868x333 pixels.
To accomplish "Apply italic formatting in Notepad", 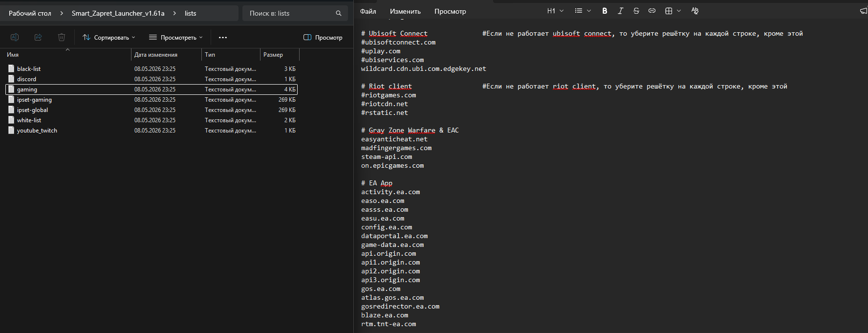I will point(620,11).
